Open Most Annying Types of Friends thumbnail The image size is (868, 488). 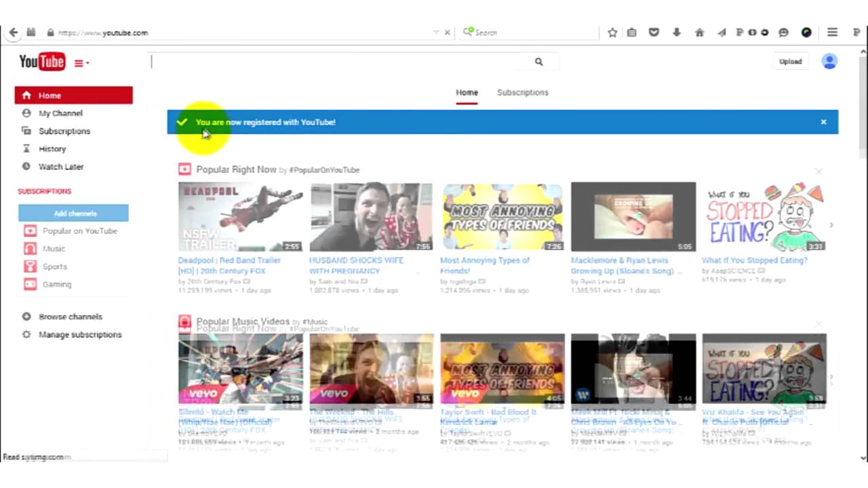[502, 217]
